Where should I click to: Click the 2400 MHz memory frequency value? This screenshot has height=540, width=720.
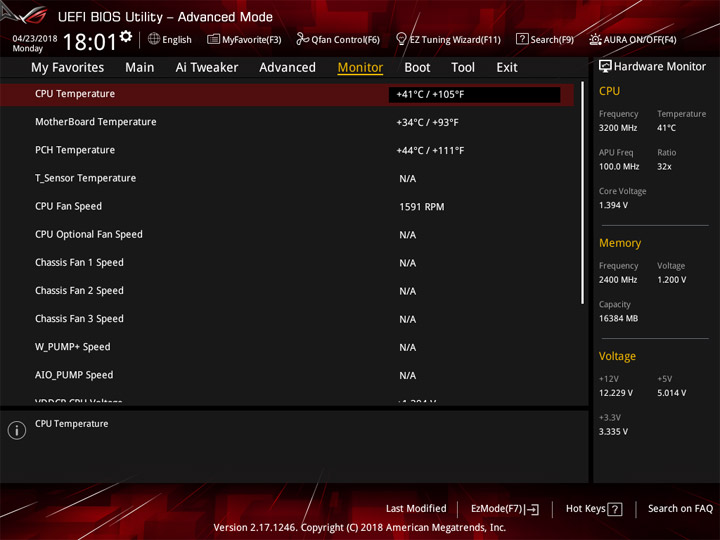click(x=618, y=280)
